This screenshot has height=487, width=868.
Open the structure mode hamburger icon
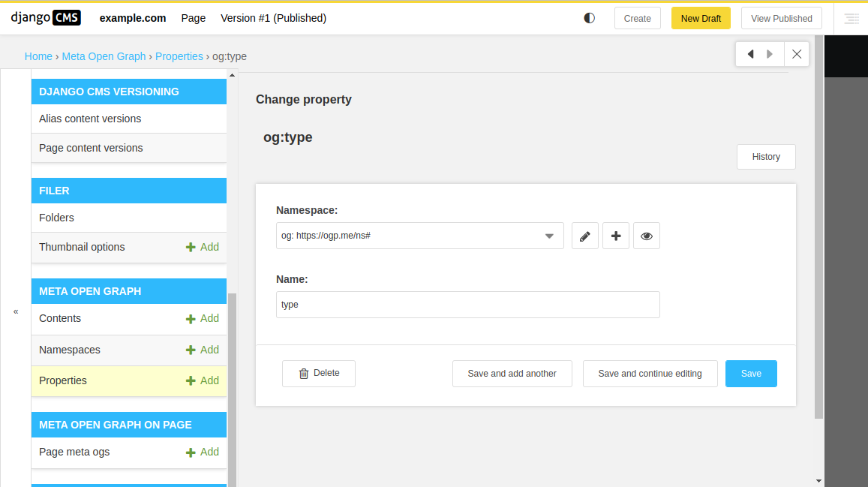point(851,18)
